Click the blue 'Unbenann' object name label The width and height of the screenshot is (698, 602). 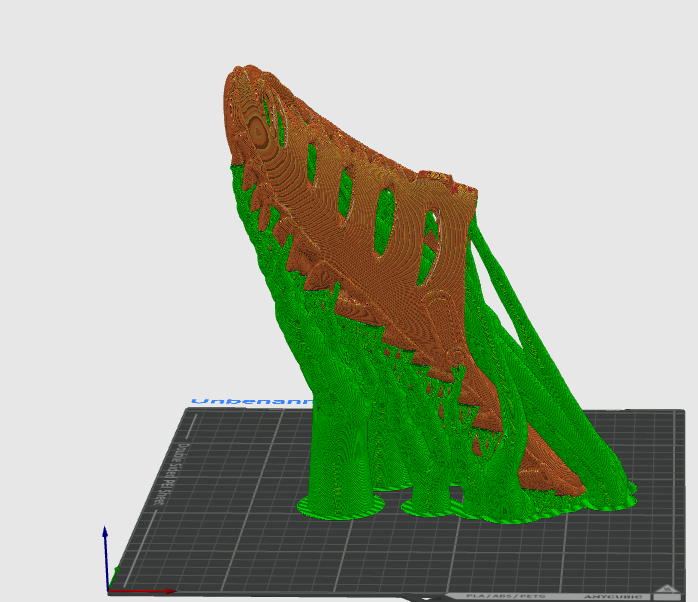click(252, 402)
